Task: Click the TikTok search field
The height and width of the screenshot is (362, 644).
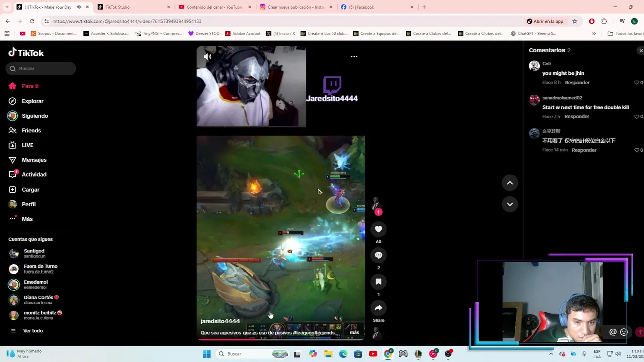Action: coord(41,68)
